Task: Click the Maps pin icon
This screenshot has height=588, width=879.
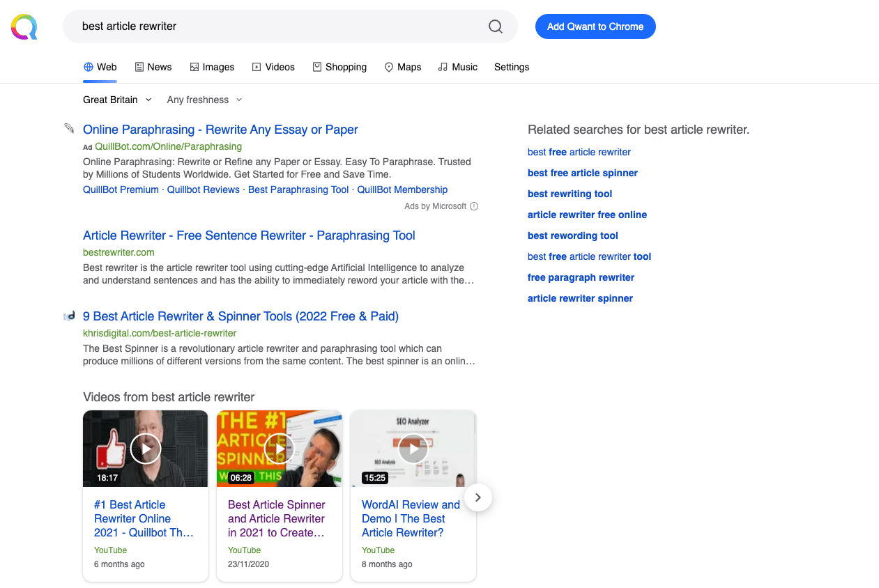Action: pos(388,66)
